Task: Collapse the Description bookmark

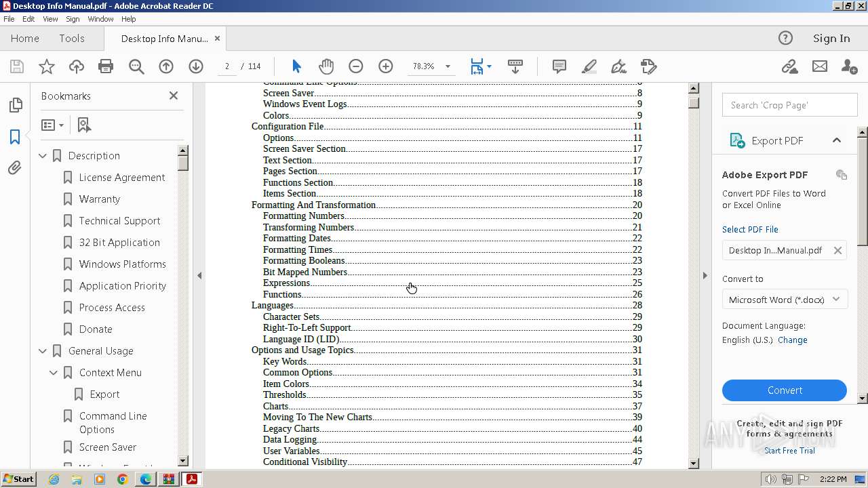Action: click(x=43, y=156)
